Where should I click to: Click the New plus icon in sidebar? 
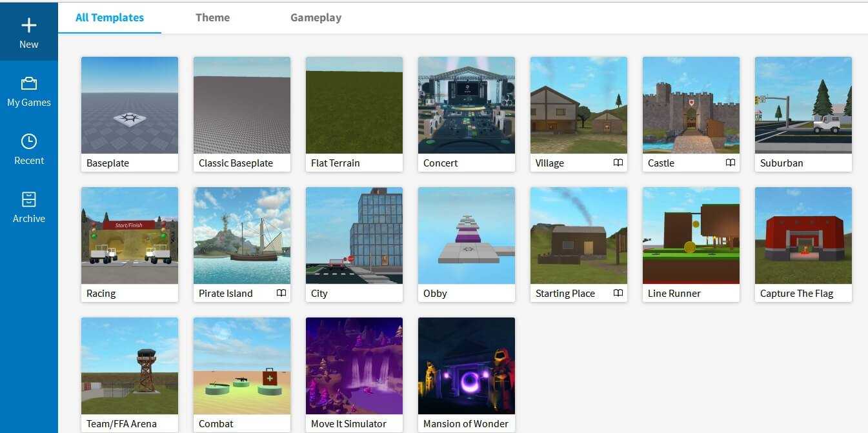pos(29,26)
